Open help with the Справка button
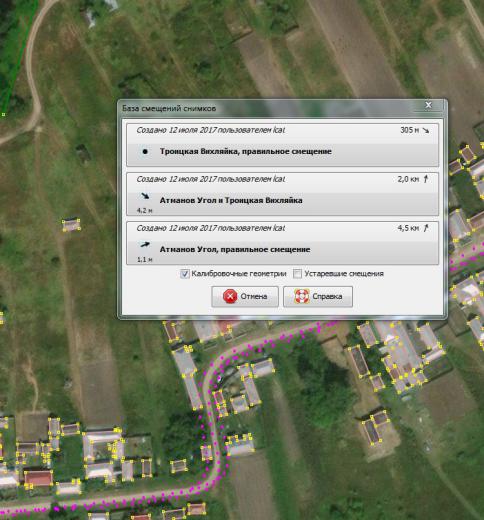The image size is (484, 520). coord(318,296)
